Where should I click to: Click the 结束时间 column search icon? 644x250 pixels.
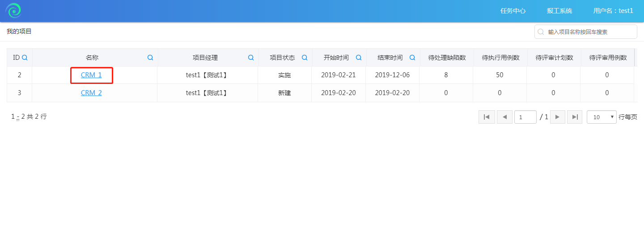tap(412, 58)
